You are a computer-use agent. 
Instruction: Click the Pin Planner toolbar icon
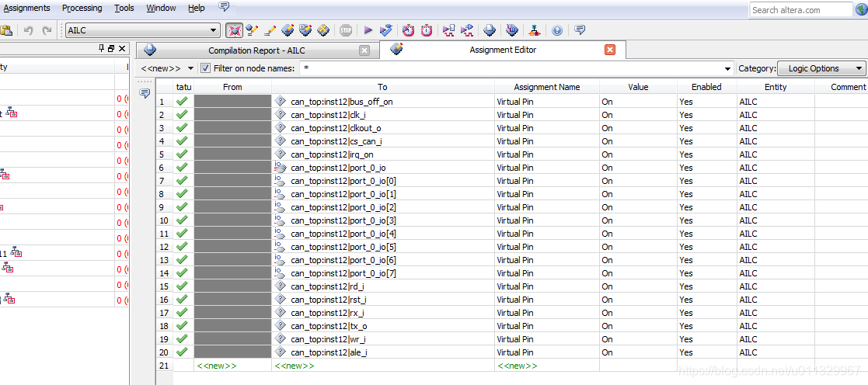coord(288,30)
